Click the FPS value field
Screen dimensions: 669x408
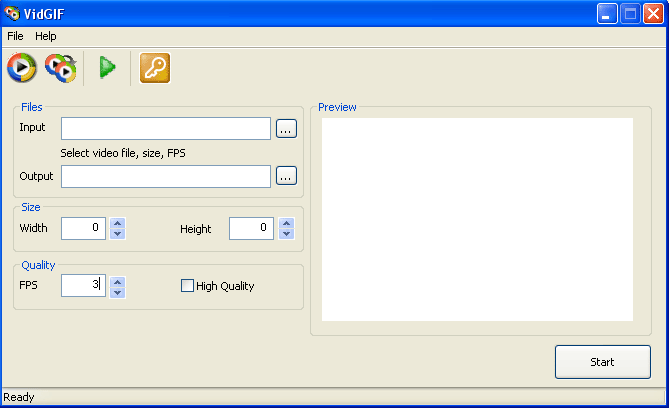pos(83,286)
